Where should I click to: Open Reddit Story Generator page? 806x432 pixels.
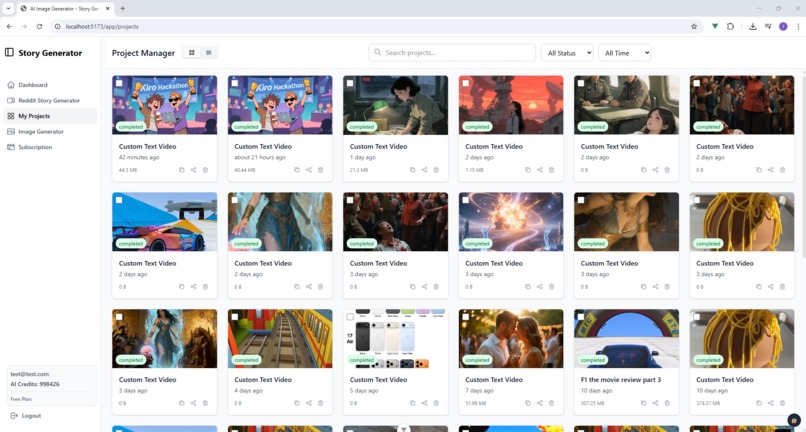pos(50,100)
